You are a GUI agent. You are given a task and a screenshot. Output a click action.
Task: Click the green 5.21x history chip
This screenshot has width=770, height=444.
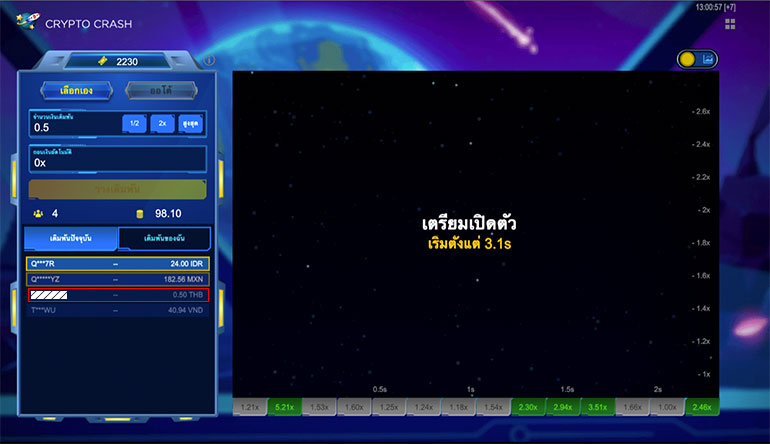coord(284,407)
